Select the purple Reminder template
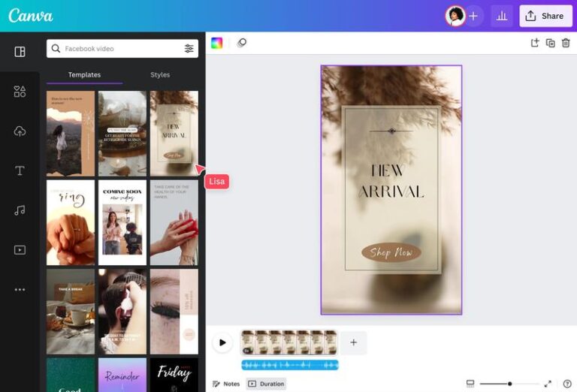577x392 pixels. pos(122,375)
